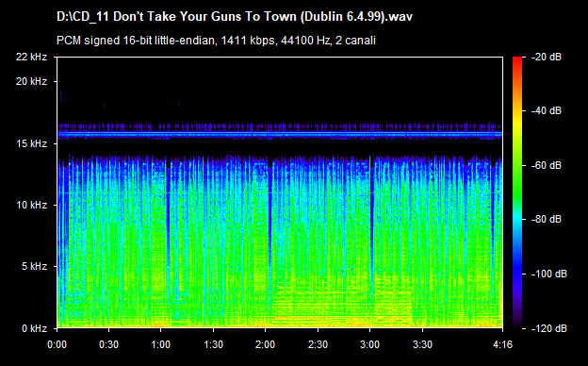The image size is (588, 366).
Task: Select the 3:00 time axis marker
Action: click(x=369, y=344)
